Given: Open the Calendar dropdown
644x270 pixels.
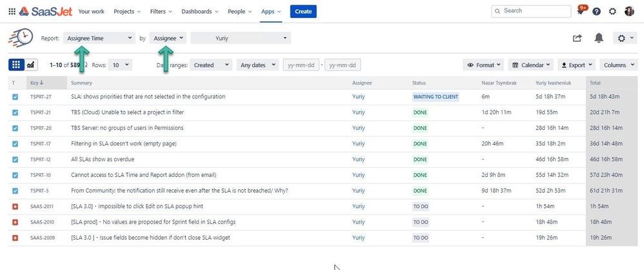Looking at the screenshot, I should tap(530, 65).
